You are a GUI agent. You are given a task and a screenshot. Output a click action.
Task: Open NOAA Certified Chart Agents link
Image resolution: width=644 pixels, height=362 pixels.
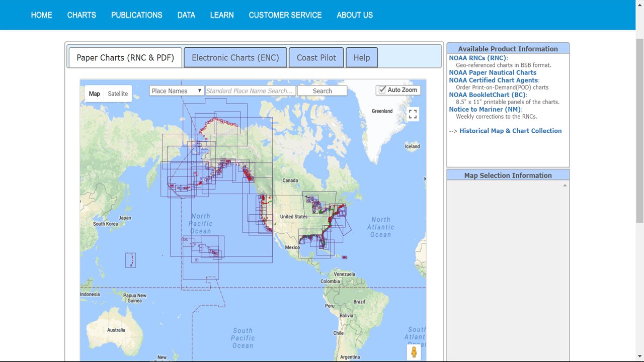[494, 80]
